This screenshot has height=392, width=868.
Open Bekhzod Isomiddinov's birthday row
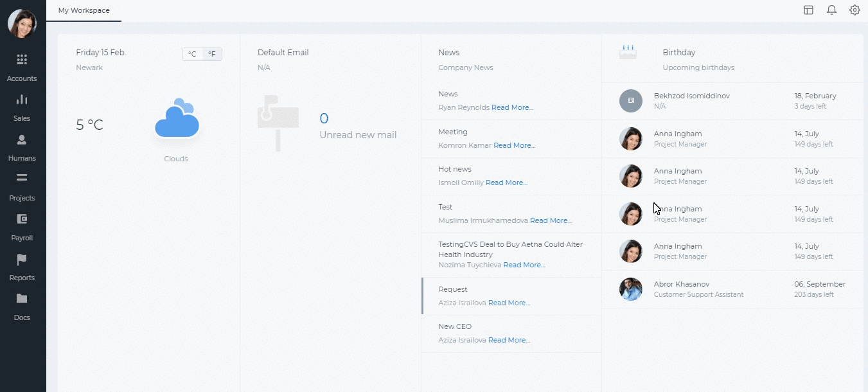pos(732,101)
